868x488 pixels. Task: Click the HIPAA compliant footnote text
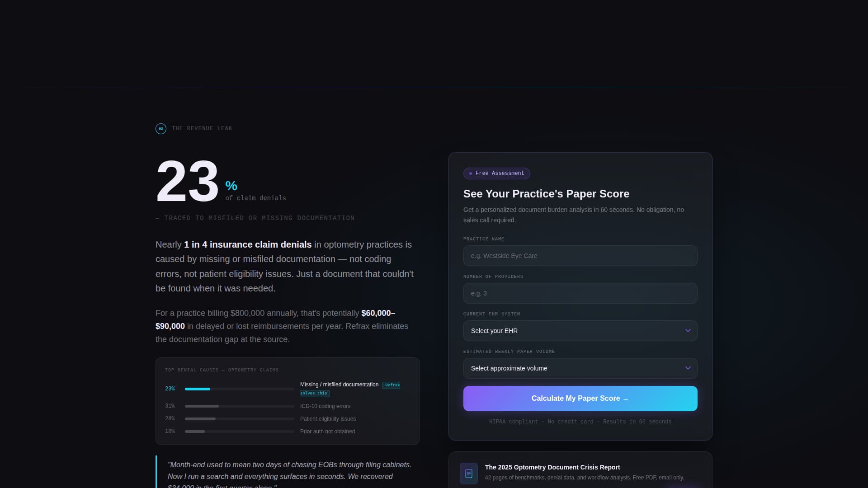[580, 422]
